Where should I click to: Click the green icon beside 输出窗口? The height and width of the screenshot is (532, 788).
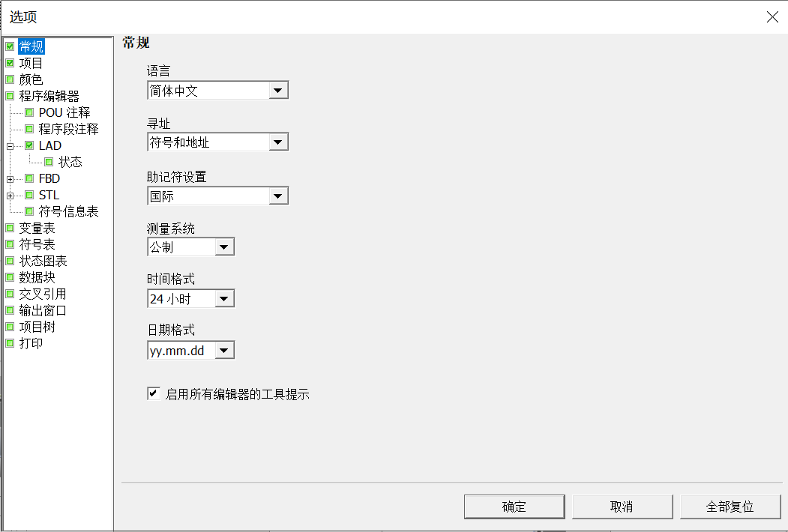pos(10,310)
